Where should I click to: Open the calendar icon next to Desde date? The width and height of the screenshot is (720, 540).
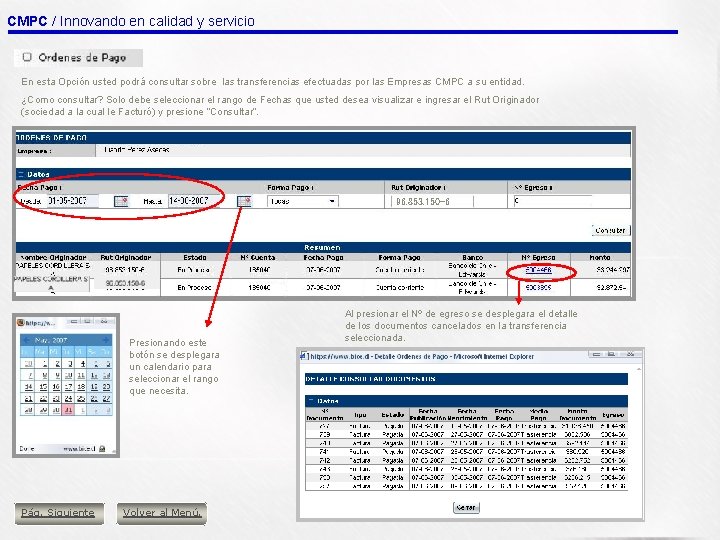coord(121,201)
